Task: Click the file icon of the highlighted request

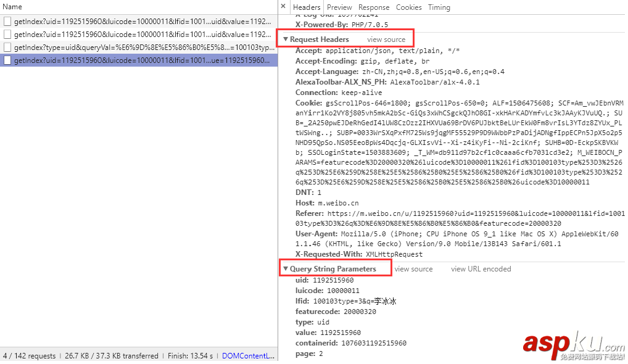Action: point(7,60)
